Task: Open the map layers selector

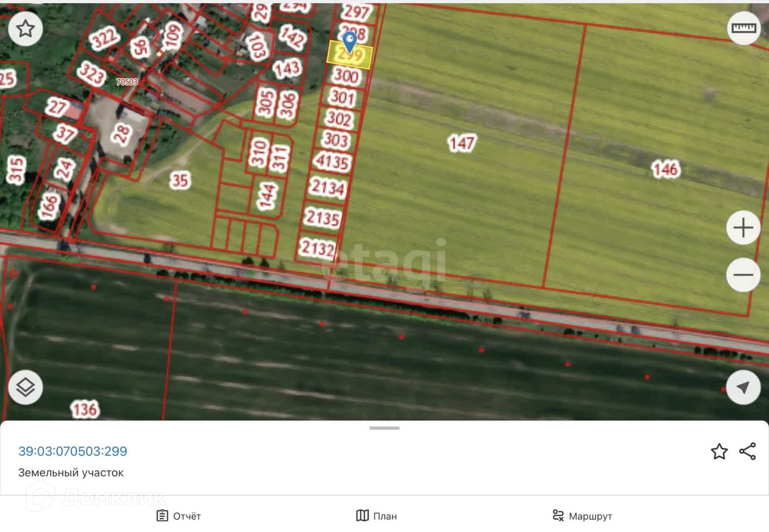Action: coord(25,387)
